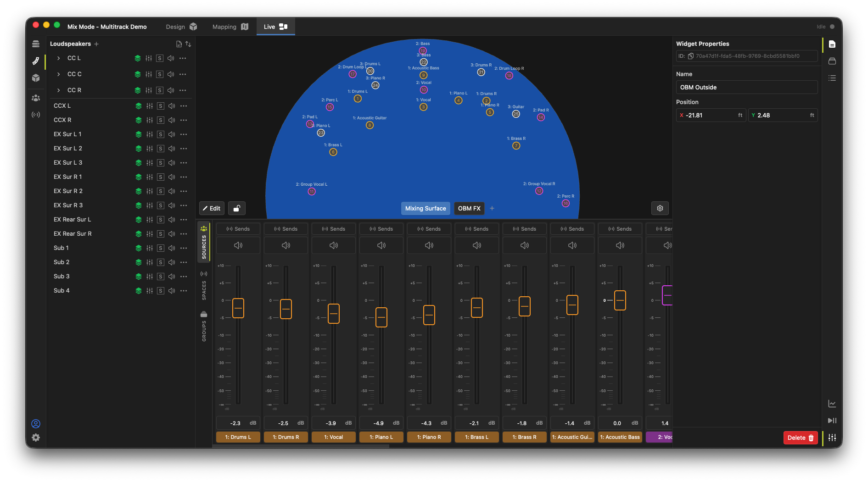Click the loudspeaker list sort arrows icon
The height and width of the screenshot is (482, 868).
[x=188, y=44]
